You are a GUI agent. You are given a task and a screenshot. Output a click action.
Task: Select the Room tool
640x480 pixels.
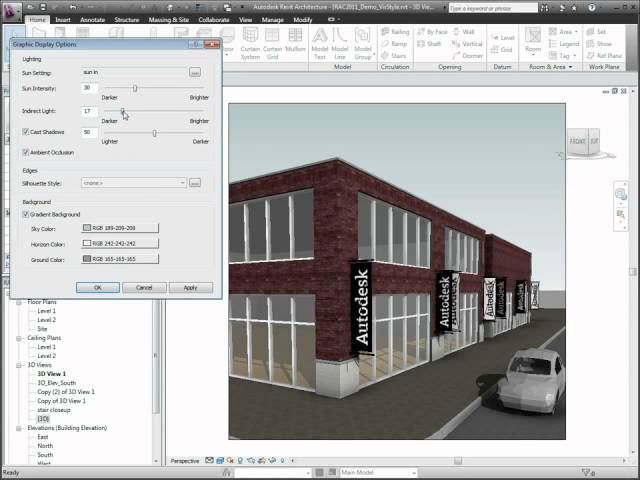(x=533, y=41)
